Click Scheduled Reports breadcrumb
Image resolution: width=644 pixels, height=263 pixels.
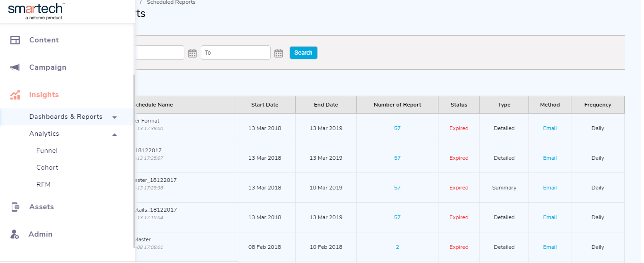coord(171,2)
